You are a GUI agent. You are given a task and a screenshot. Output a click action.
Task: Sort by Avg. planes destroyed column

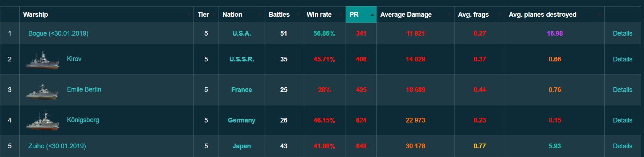pyautogui.click(x=542, y=15)
